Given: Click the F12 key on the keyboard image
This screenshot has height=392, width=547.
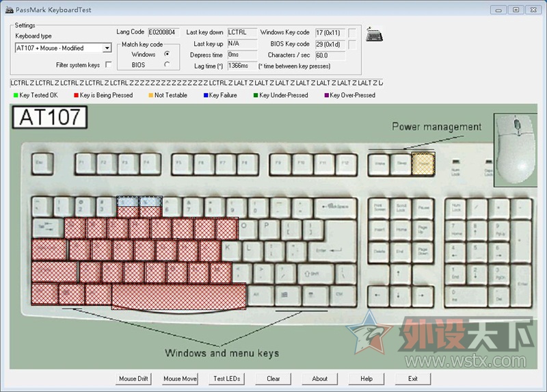Looking at the screenshot, I should coord(347,164).
